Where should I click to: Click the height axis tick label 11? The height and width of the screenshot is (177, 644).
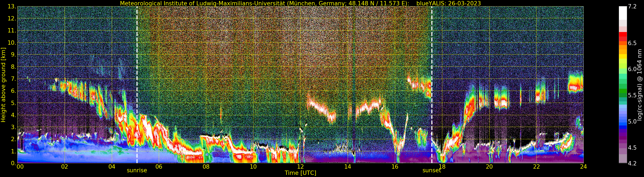[x=12, y=31]
